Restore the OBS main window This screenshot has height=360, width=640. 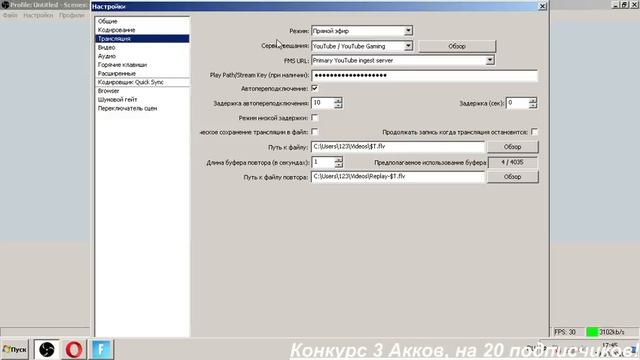tap(624, 4)
